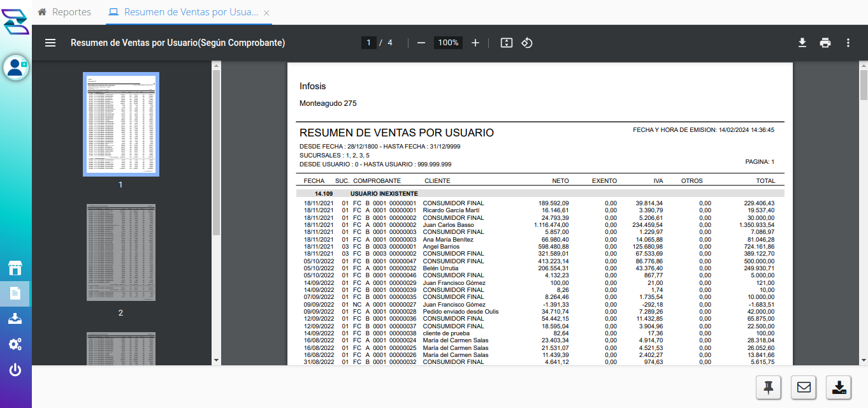Image resolution: width=868 pixels, height=408 pixels.
Task: Select the reports document sidebar icon
Action: coord(15,293)
